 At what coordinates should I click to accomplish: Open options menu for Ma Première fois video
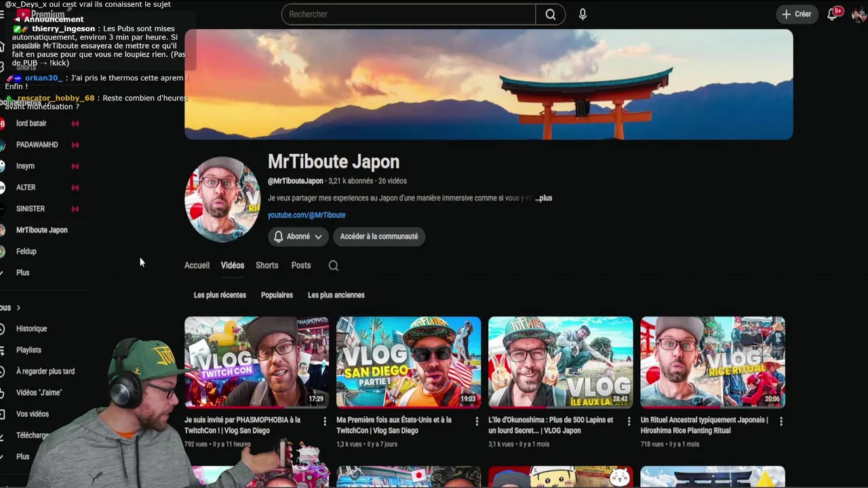pyautogui.click(x=477, y=422)
